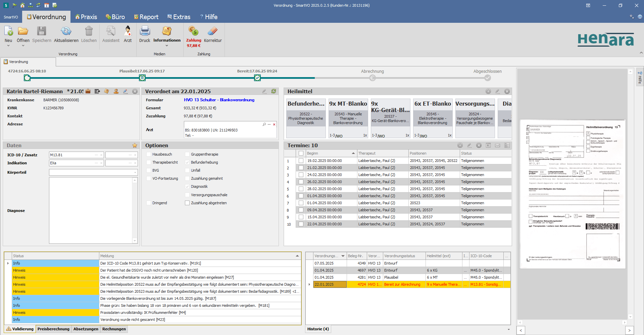Check the Unfall option

pos(187,170)
